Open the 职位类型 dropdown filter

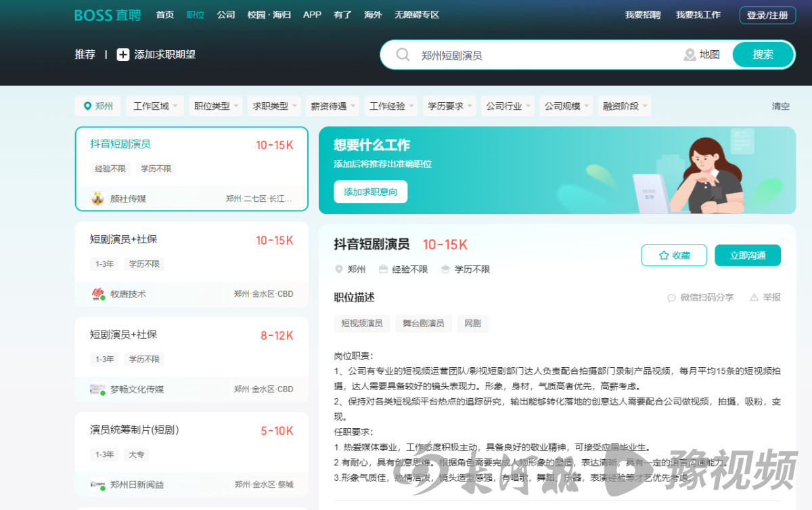click(x=215, y=106)
